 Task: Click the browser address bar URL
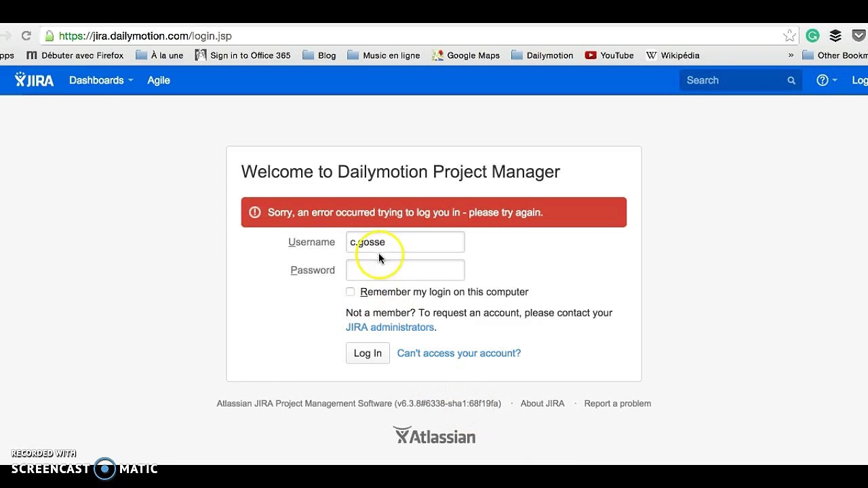145,36
